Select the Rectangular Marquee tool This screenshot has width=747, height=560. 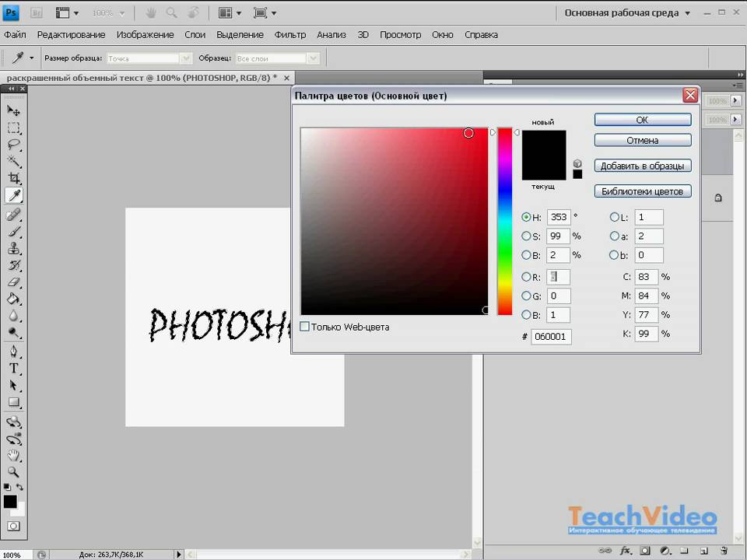click(13, 128)
